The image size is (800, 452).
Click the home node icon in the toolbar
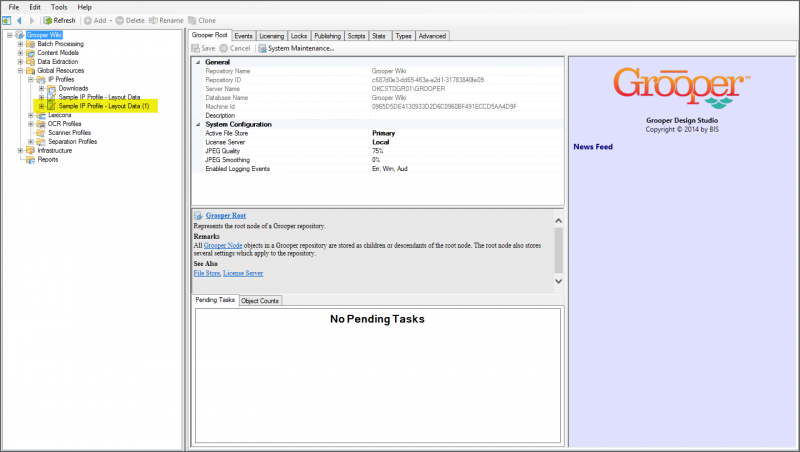(7, 20)
